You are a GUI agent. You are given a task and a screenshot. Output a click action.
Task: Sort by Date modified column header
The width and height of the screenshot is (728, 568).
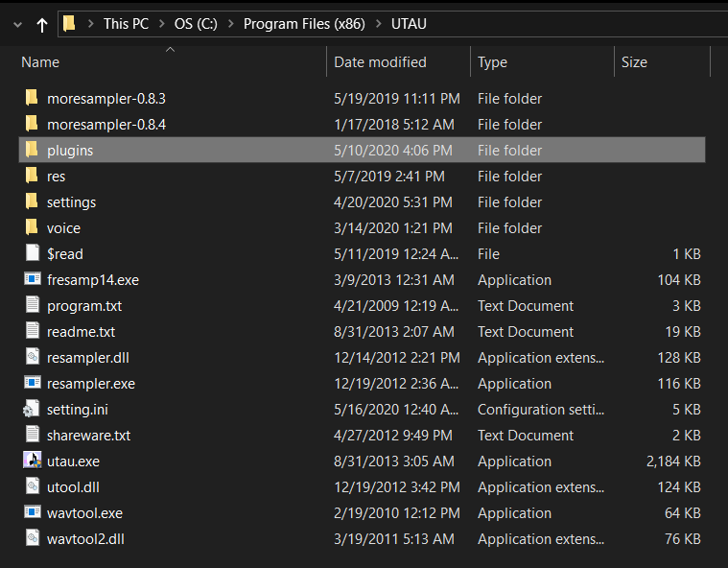pyautogui.click(x=380, y=62)
